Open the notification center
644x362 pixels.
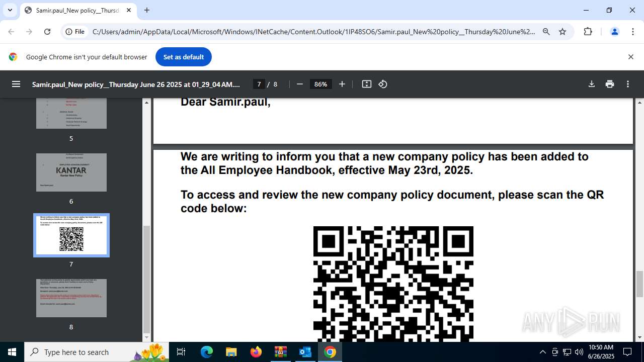[x=627, y=352]
